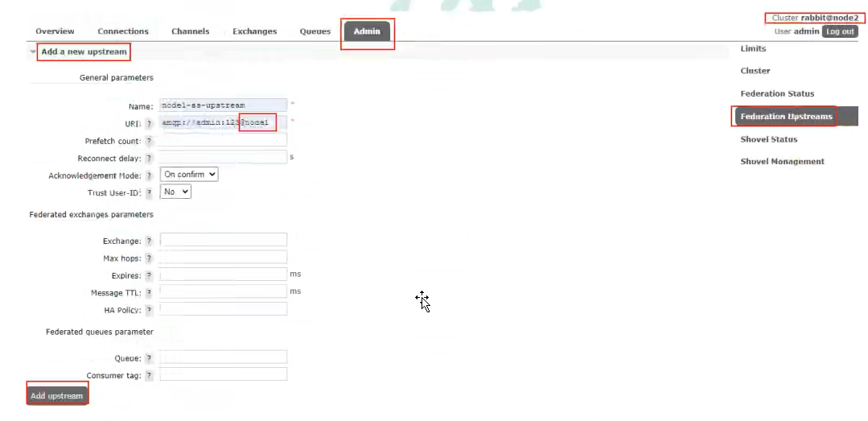
Task: Click the Add upstream button
Action: click(56, 395)
